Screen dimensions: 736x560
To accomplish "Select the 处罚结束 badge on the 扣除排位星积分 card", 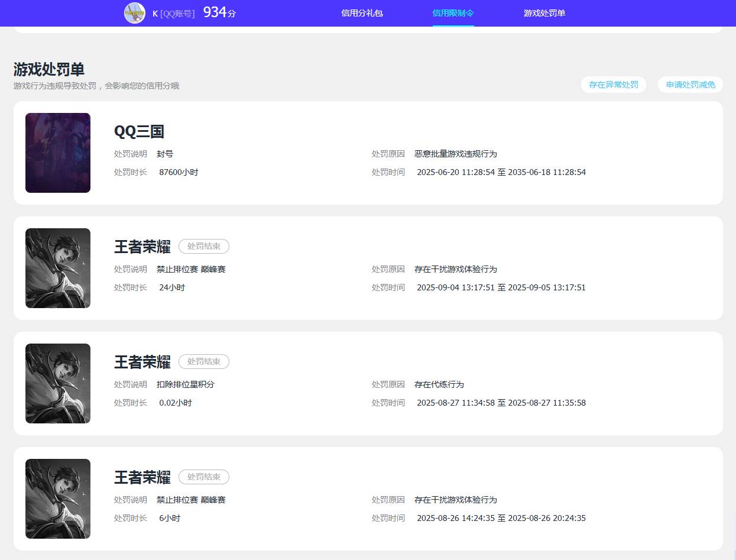I will point(203,362).
